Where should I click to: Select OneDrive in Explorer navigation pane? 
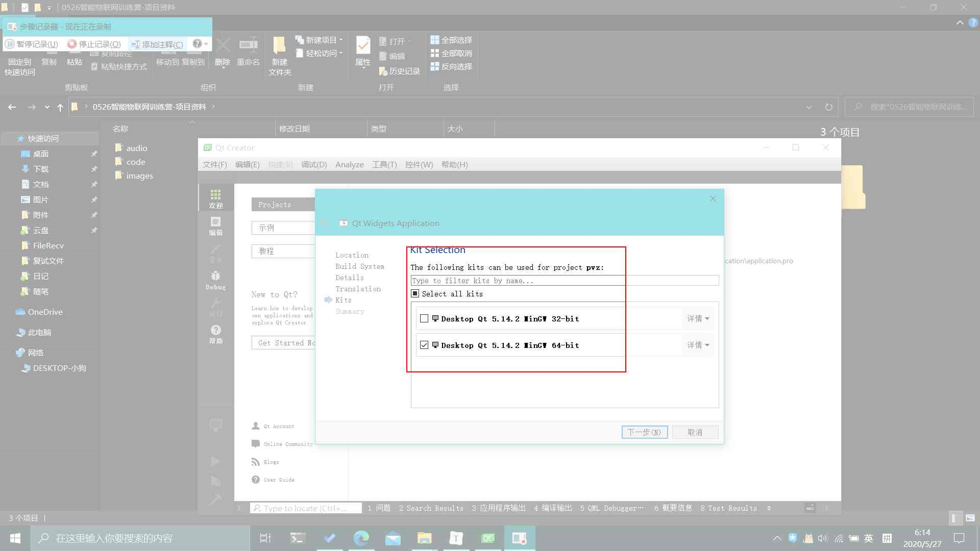tap(39, 312)
